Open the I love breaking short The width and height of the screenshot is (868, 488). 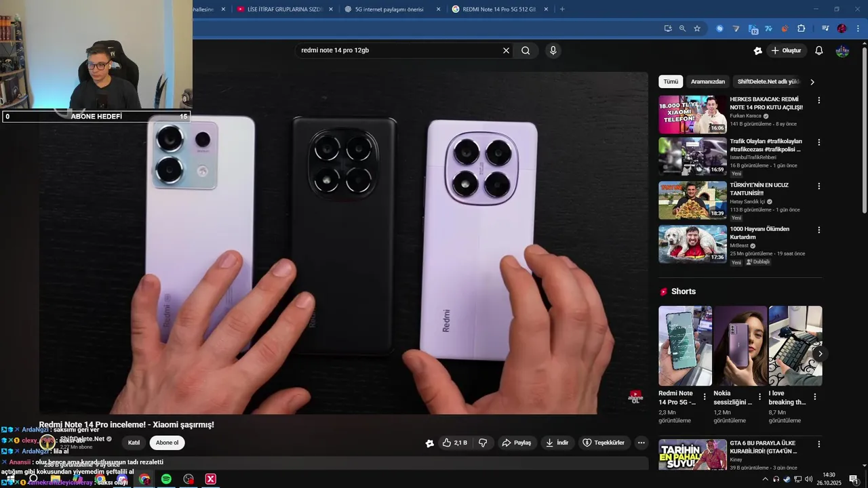[x=795, y=346]
